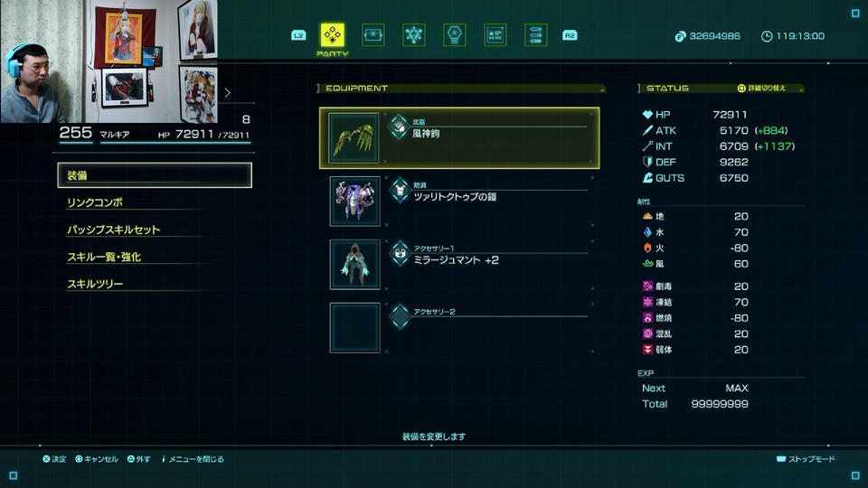Viewport: 868px width, 488px height.
Task: Click the L2 shoulder button indicator
Action: click(x=298, y=35)
